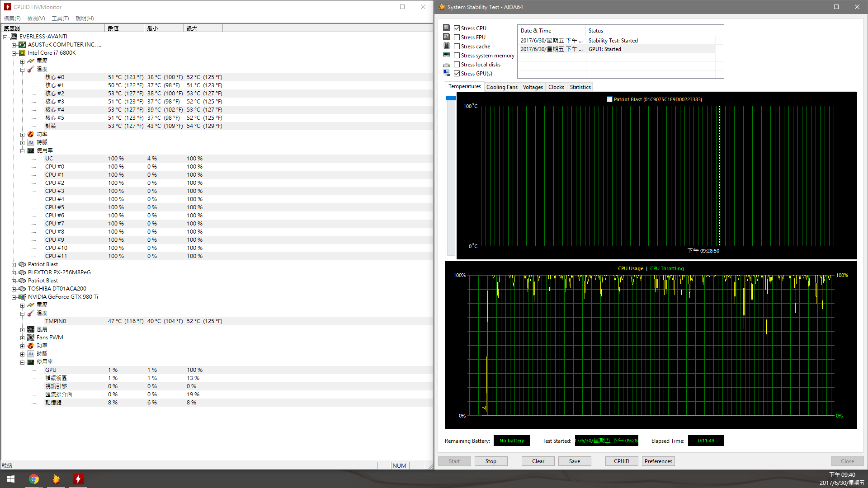This screenshot has height=488, width=868.
Task: Click the CPU icon beside Stress CPU
Action: tap(447, 28)
